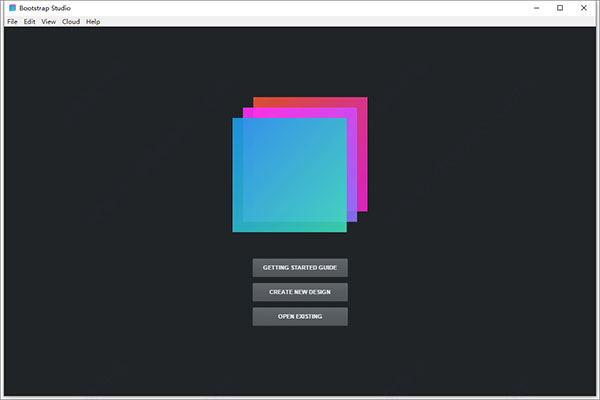The height and width of the screenshot is (400, 600).
Task: Close the Bootstrap Studio window
Action: (x=584, y=8)
